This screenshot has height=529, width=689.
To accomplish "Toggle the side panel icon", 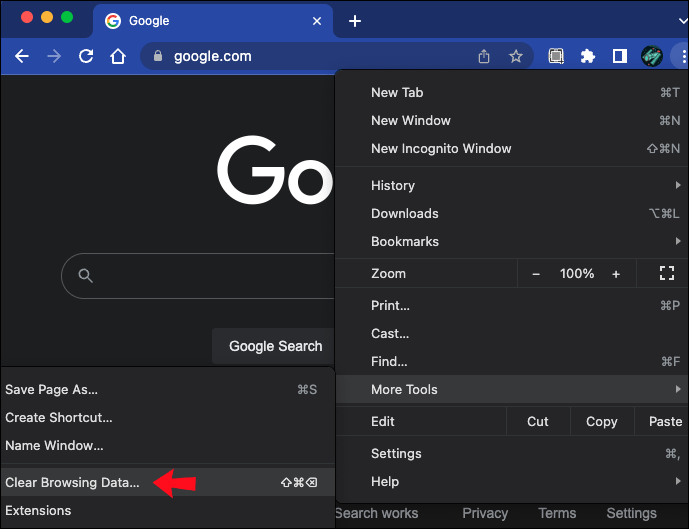I will coord(620,56).
